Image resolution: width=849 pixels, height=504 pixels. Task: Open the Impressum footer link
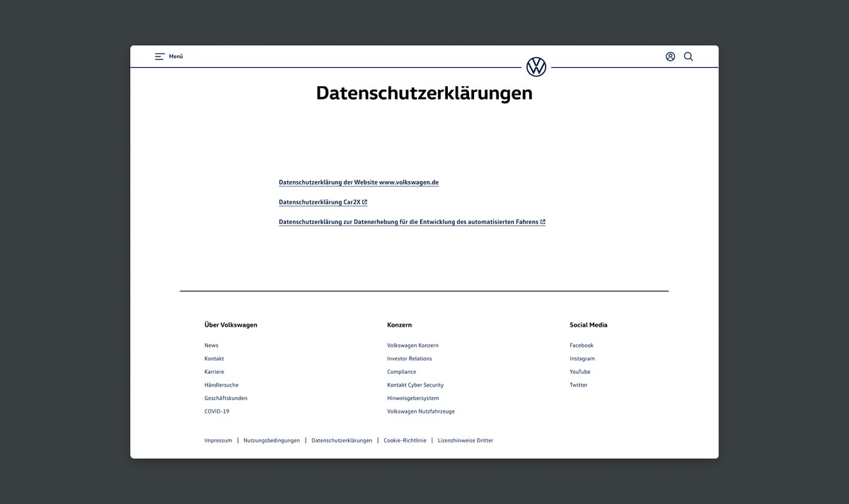tap(218, 440)
